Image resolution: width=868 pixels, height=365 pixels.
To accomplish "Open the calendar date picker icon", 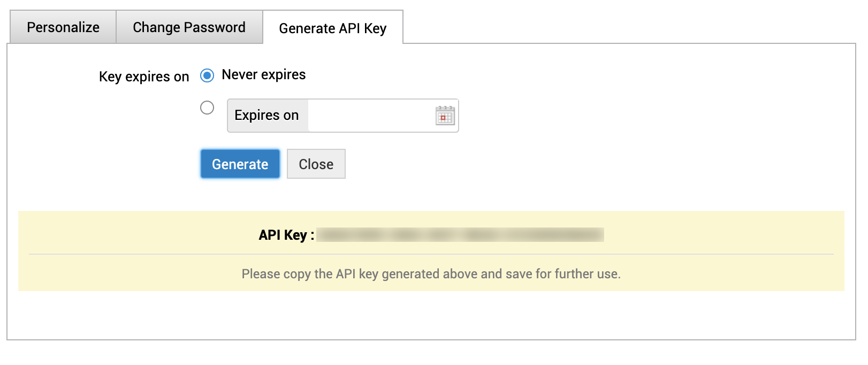I will [x=445, y=116].
